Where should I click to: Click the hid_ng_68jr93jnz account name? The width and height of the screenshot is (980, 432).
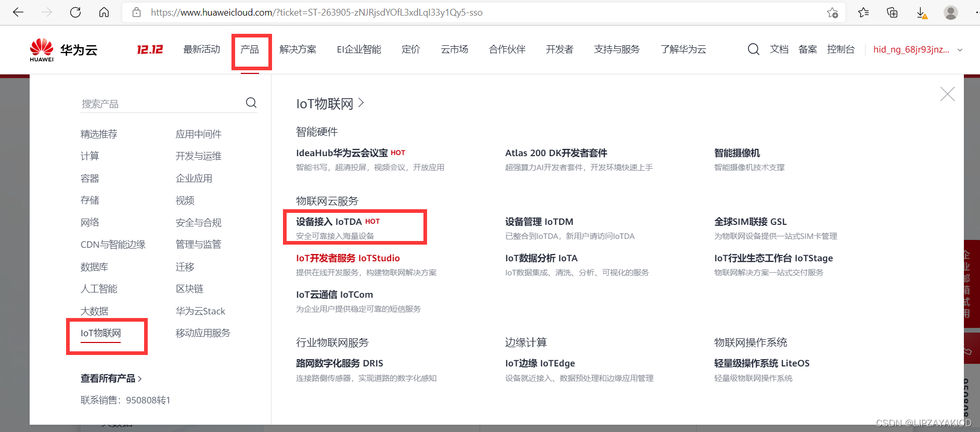pyautogui.click(x=911, y=50)
